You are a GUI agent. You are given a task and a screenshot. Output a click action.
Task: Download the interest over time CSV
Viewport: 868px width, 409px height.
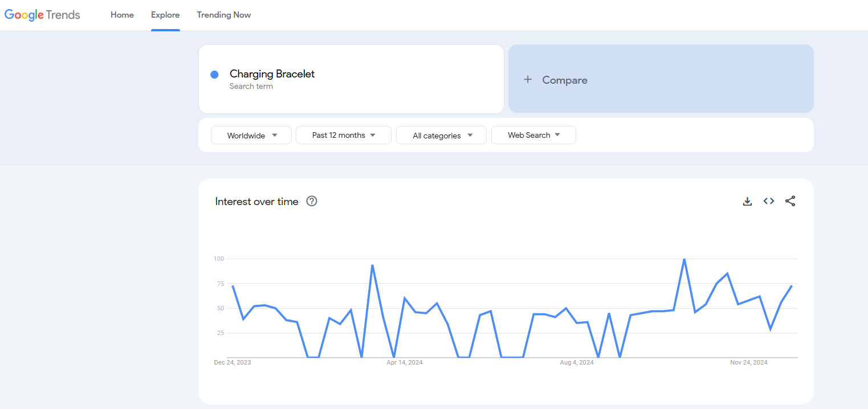coord(747,201)
